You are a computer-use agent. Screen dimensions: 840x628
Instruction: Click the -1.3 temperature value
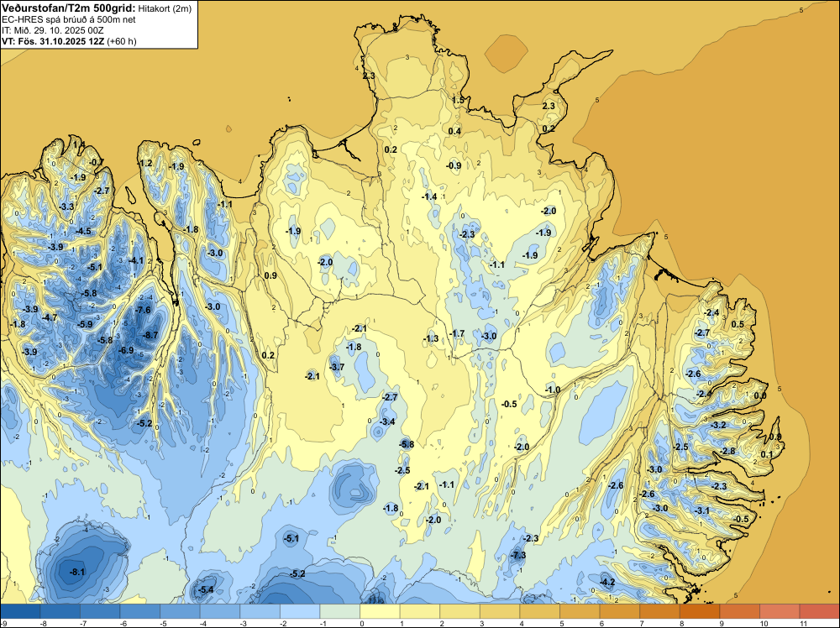(431, 338)
